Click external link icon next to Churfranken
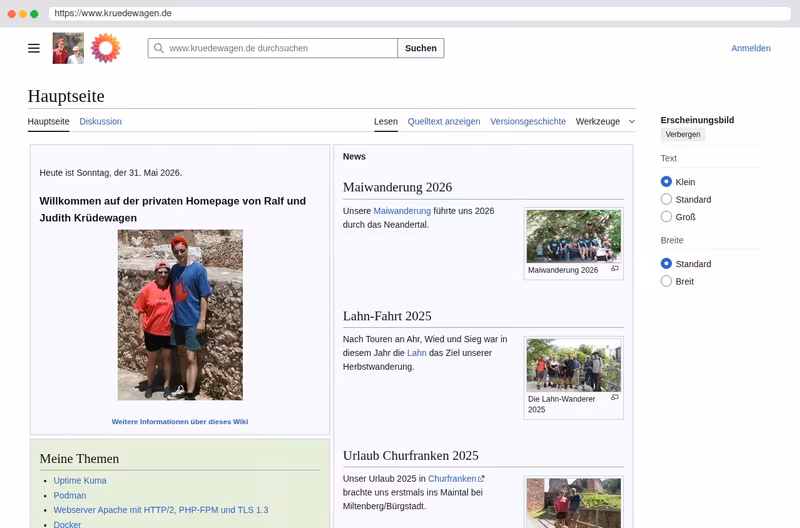Viewport: 800px width, 528px height. 481,479
